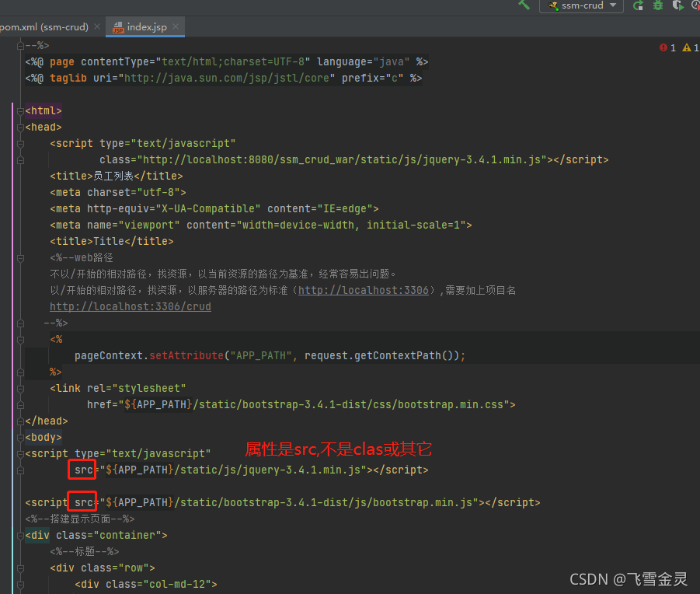Screen dimensions: 700x594
Task: Click the rerun green arrow icon
Action: tap(639, 5)
